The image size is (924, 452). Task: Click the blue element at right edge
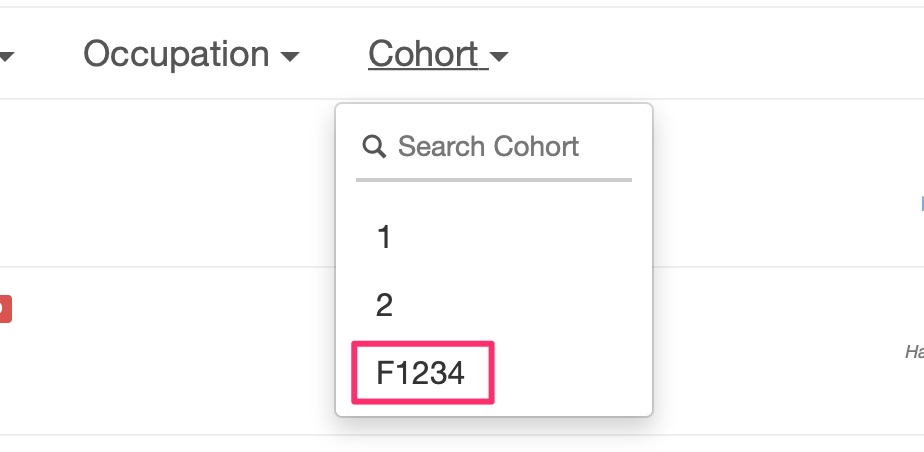pyautogui.click(x=922, y=203)
